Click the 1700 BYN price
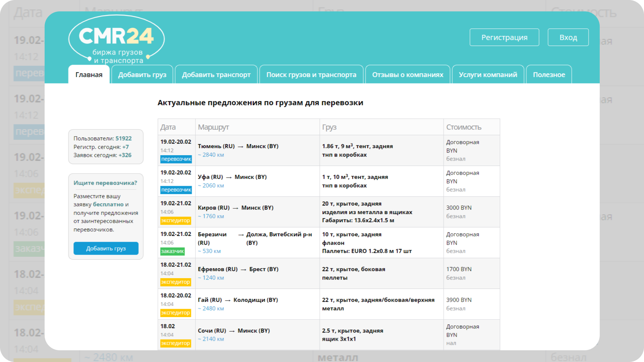644x362 pixels. tap(459, 269)
